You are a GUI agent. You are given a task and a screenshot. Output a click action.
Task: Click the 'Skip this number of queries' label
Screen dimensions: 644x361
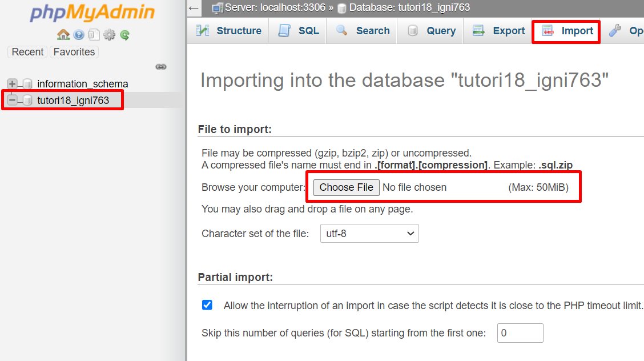pyautogui.click(x=344, y=332)
